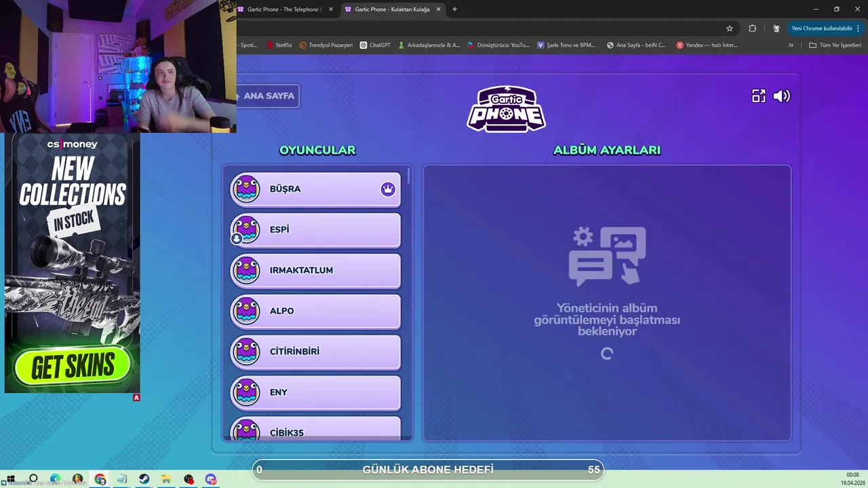Image resolution: width=868 pixels, height=488 pixels.
Task: Open the Dönüştürücü: YouTu... bookmark
Action: [x=498, y=45]
